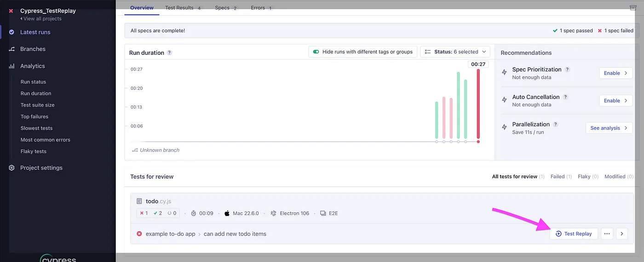
Task: Click the Unknown branch label
Action: click(x=160, y=150)
